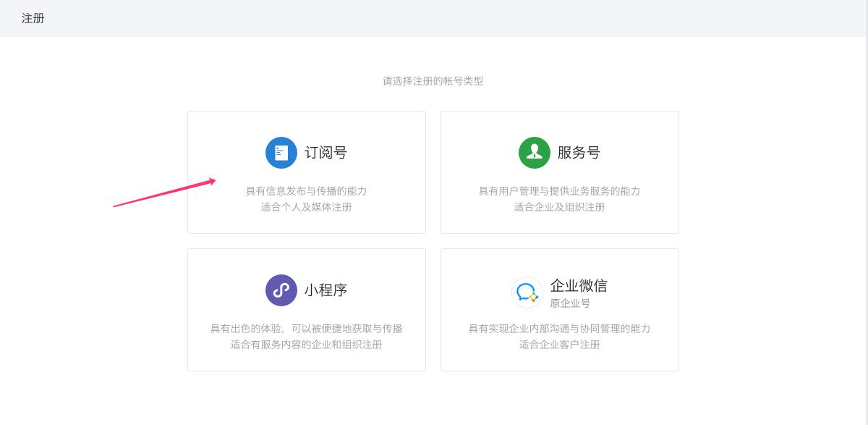
Task: Click the 企业微信 chat bubble icon
Action: 527,293
